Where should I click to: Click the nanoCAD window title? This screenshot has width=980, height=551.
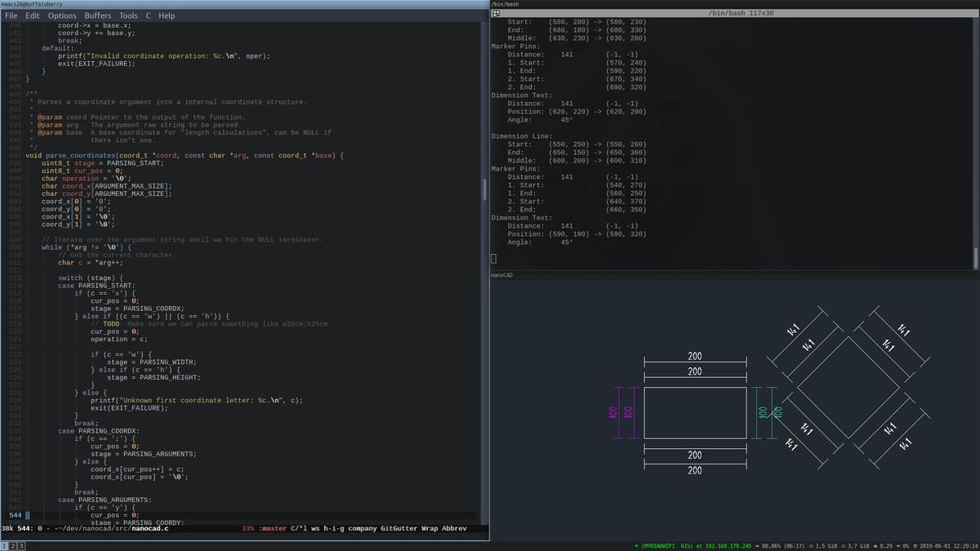(501, 276)
